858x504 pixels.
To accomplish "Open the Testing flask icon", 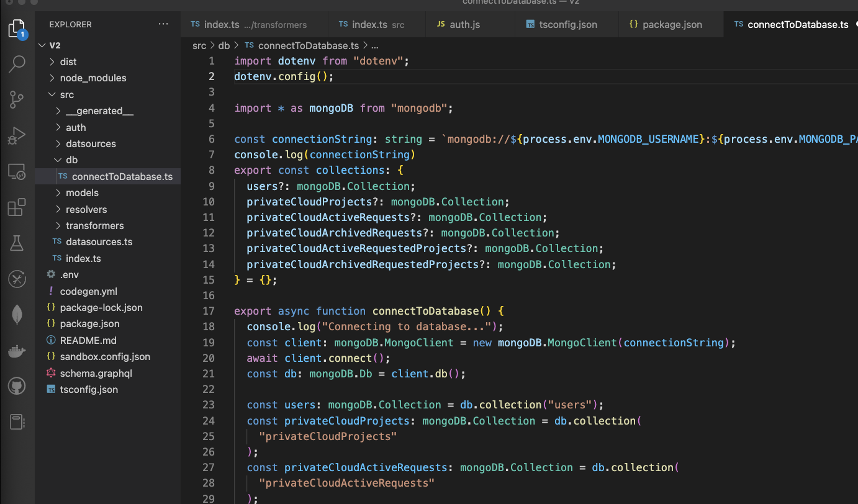I will [x=17, y=243].
